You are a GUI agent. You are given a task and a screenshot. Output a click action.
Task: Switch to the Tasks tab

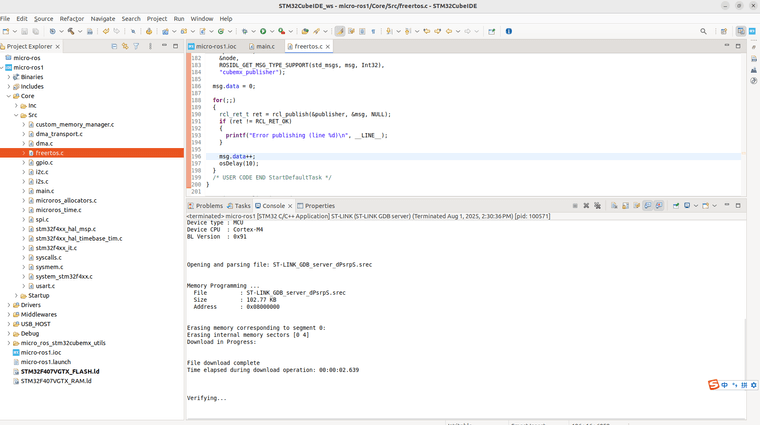point(238,206)
